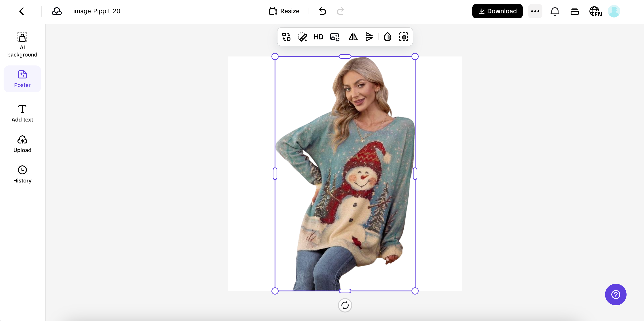The height and width of the screenshot is (321, 644).
Task: Download the current design
Action: pos(497,11)
